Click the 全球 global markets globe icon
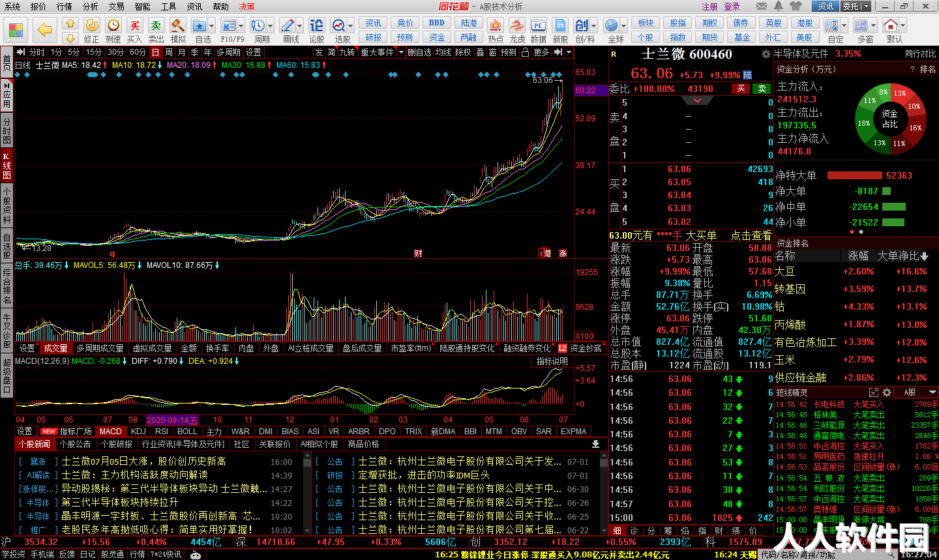 (x=611, y=25)
